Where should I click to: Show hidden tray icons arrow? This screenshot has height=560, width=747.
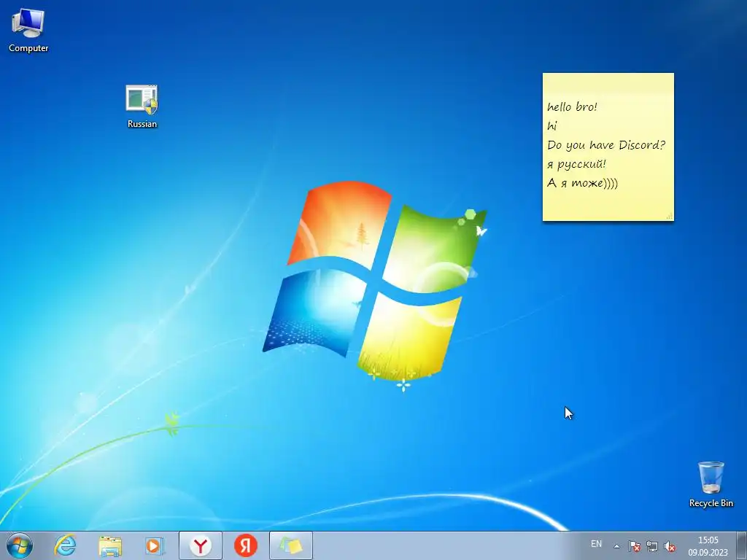[616, 546]
